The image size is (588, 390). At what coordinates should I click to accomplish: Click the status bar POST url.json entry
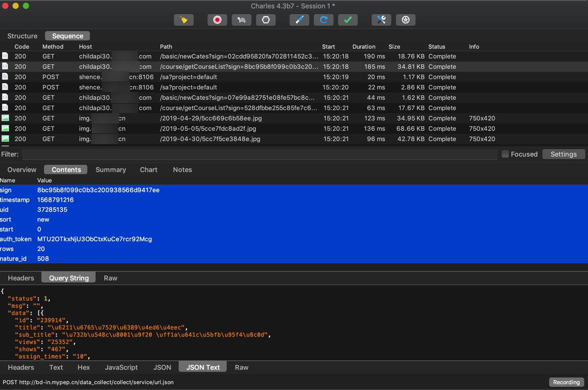88,382
